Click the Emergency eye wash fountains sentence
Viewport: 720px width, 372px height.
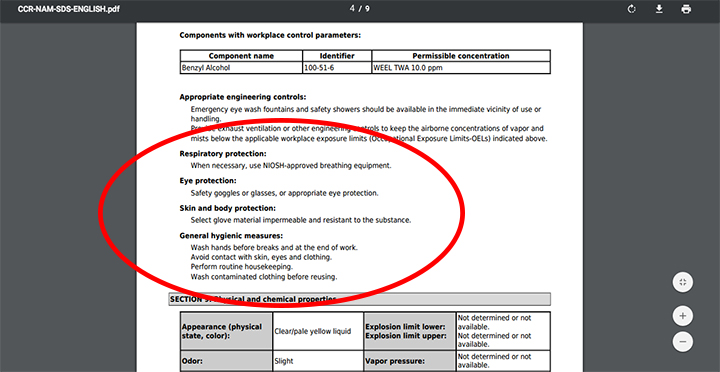366,113
